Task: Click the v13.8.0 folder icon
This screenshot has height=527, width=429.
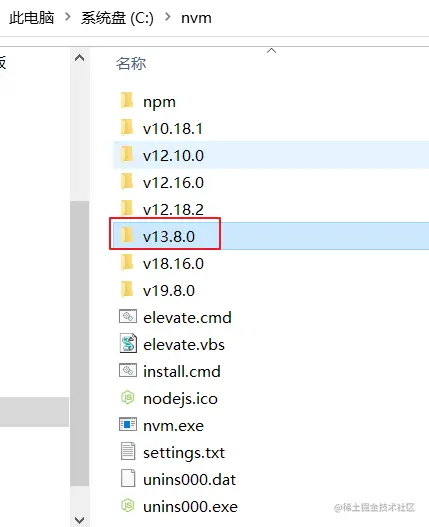Action: point(127,235)
